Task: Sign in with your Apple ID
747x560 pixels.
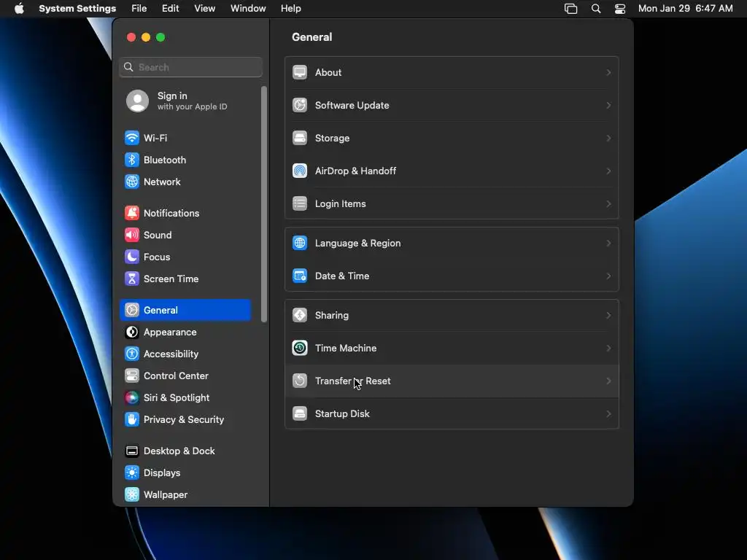Action: pyautogui.click(x=186, y=101)
